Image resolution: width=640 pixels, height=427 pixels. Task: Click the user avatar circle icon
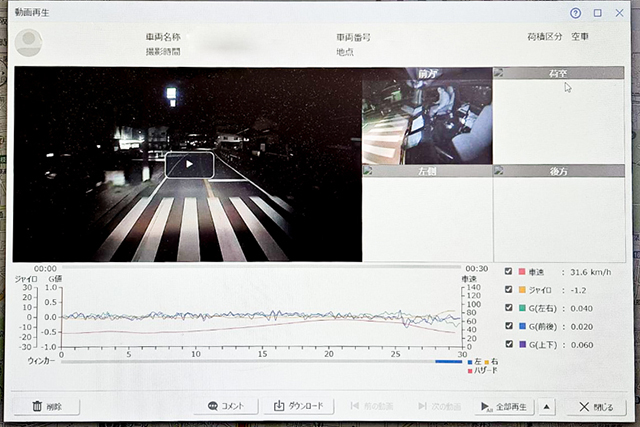[31, 42]
